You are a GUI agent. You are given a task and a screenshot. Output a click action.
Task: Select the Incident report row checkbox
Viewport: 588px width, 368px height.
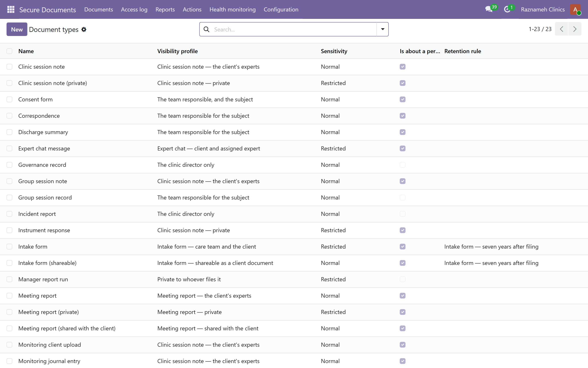pos(9,214)
